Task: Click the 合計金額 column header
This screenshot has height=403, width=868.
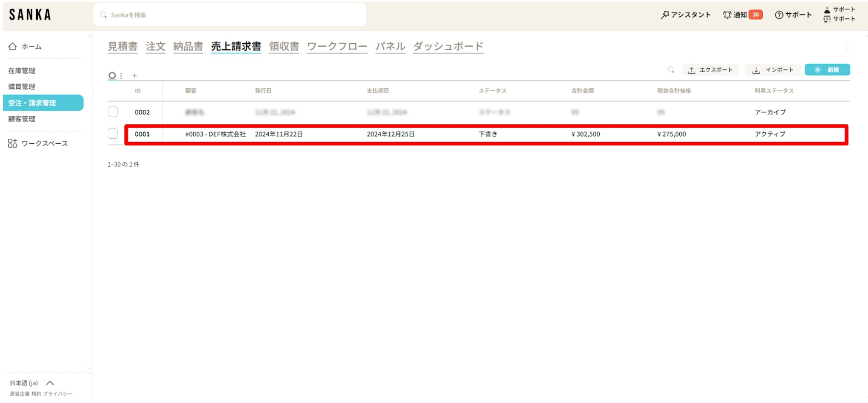Action: (x=583, y=90)
